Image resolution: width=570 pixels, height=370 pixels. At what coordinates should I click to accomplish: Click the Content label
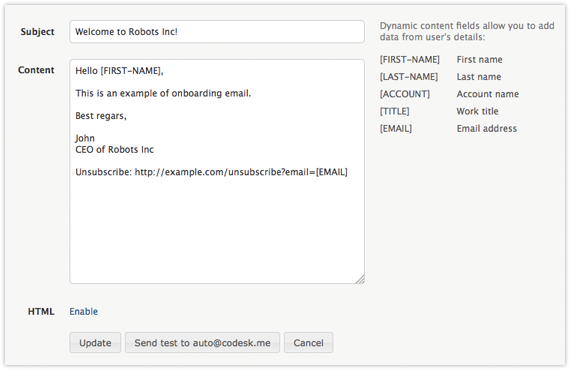[36, 70]
